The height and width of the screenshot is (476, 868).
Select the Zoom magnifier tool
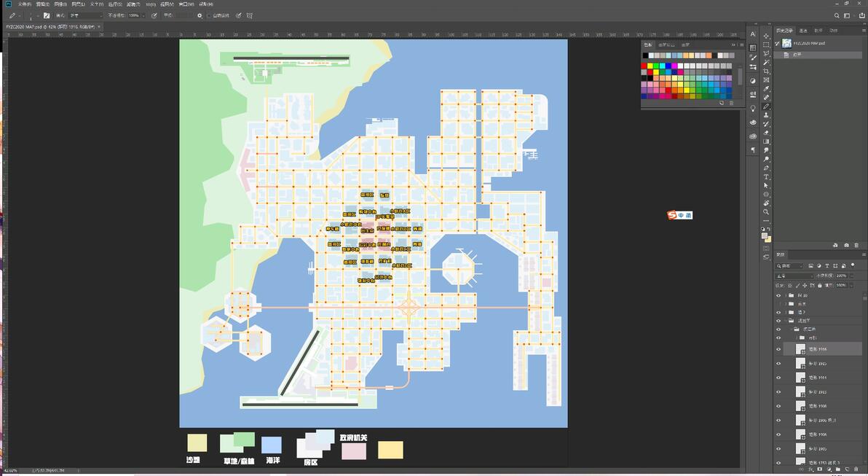click(766, 212)
